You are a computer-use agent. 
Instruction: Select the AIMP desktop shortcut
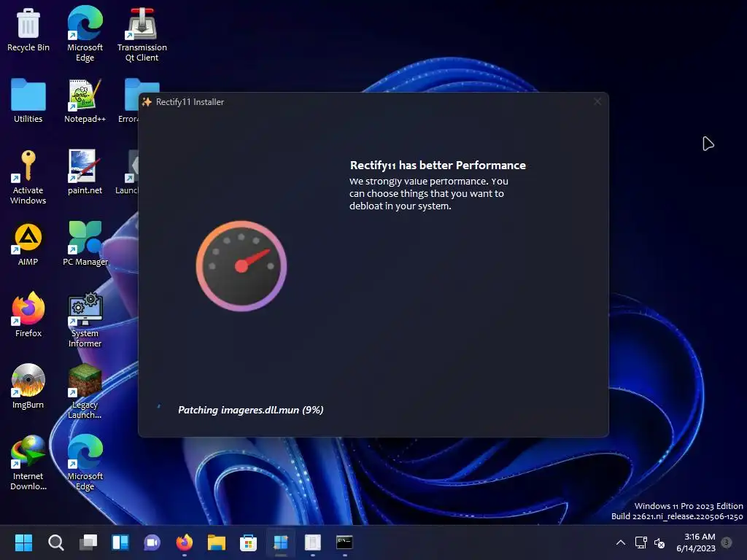click(28, 244)
